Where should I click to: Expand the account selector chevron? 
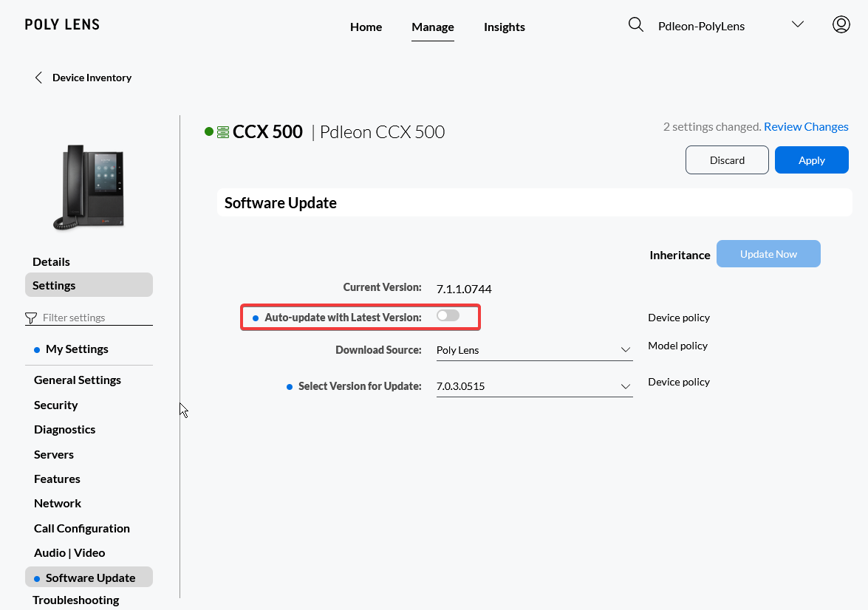pyautogui.click(x=797, y=25)
